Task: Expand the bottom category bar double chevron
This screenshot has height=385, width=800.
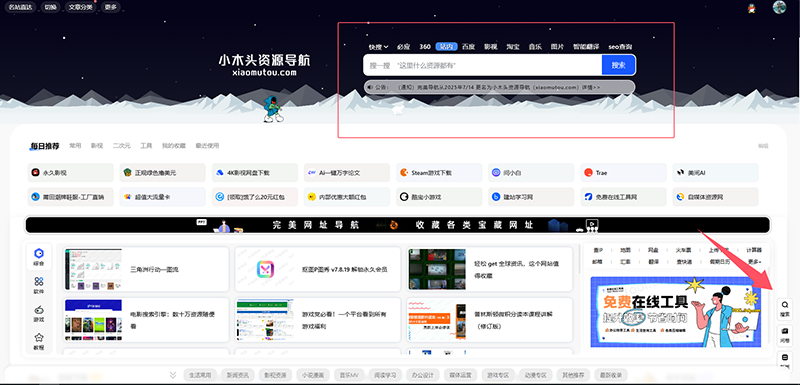Action: click(173, 375)
